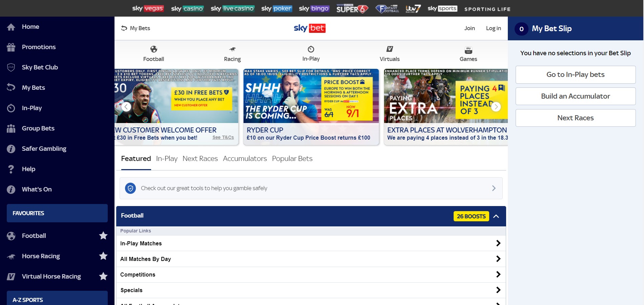Image resolution: width=644 pixels, height=305 pixels.
Task: Click Go to In-Play bets button
Action: [x=576, y=75]
